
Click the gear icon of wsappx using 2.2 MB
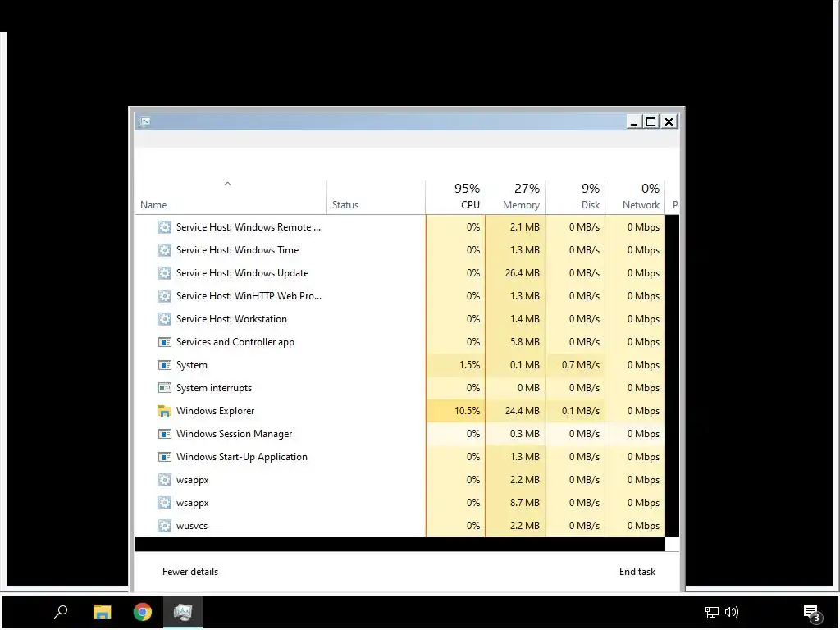coord(164,480)
